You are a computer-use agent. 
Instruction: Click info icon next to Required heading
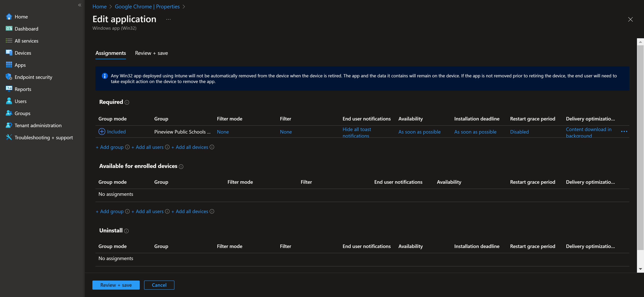tap(127, 102)
